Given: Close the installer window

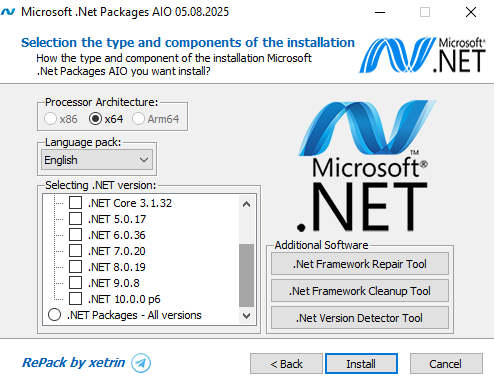Looking at the screenshot, I should point(471,12).
